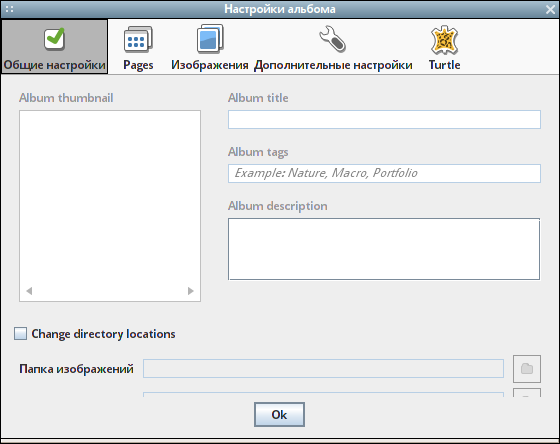This screenshot has width=560, height=444.
Task: Select the Turtle skin icon
Action: (x=444, y=39)
